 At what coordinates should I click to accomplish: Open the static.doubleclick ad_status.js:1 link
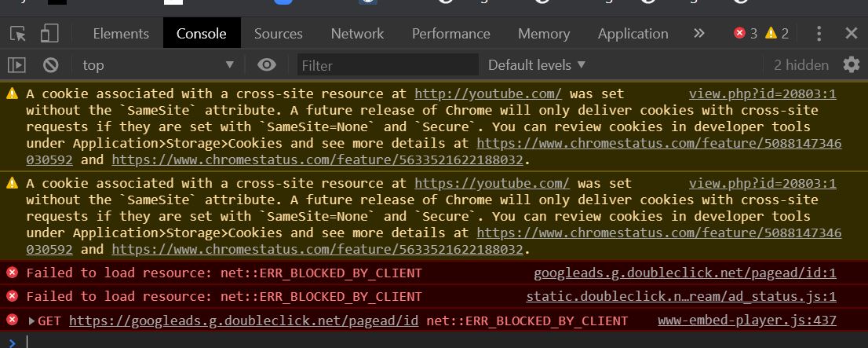681,296
